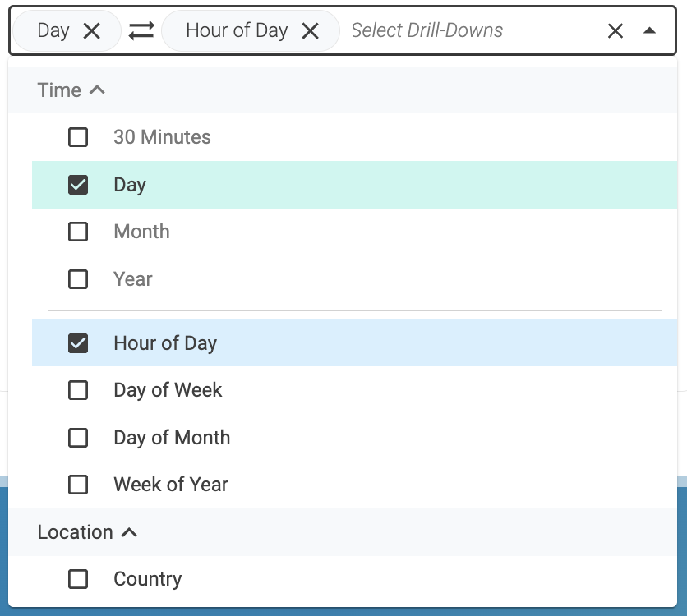Screen dimensions: 687x616
Task: Enable the Country drill-down
Action: 78,579
